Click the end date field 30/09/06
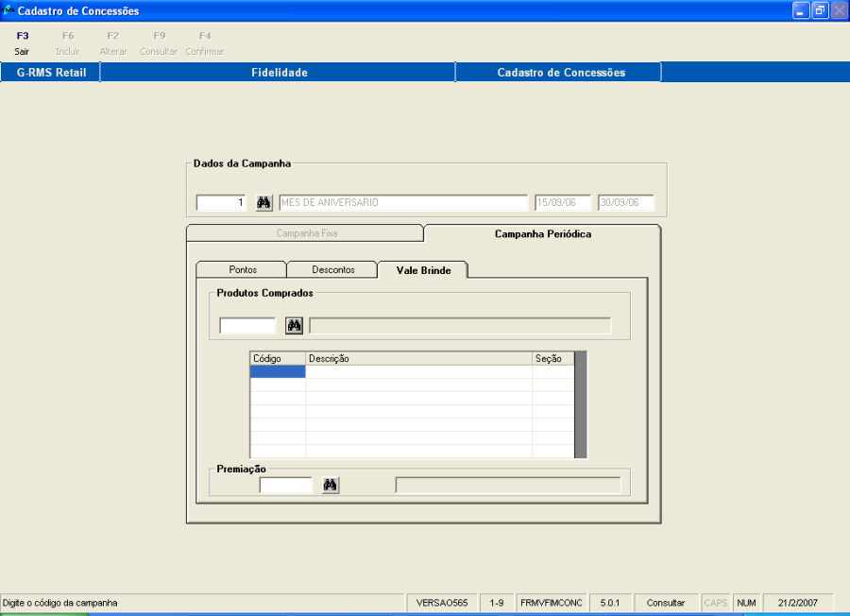 pos(626,203)
